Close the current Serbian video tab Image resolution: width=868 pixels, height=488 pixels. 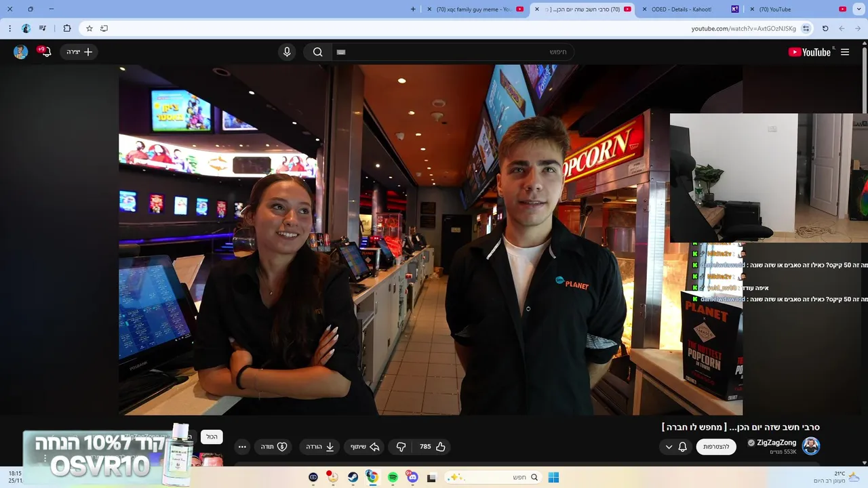(537, 9)
